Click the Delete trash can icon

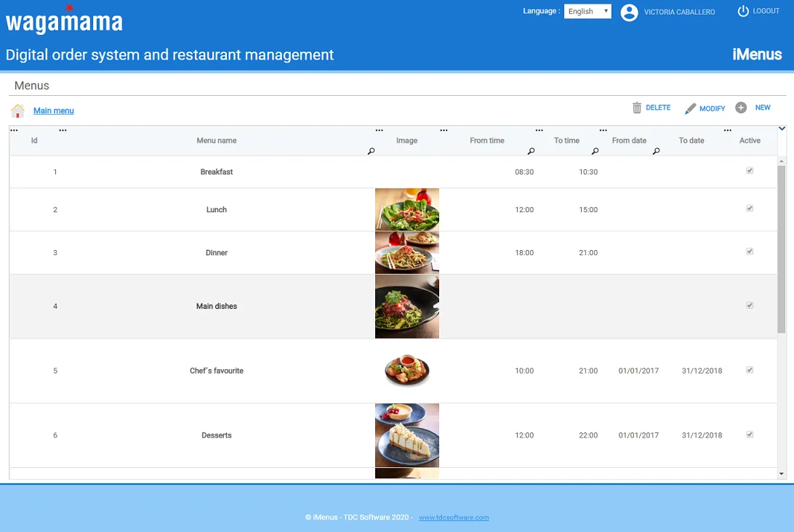coord(637,108)
